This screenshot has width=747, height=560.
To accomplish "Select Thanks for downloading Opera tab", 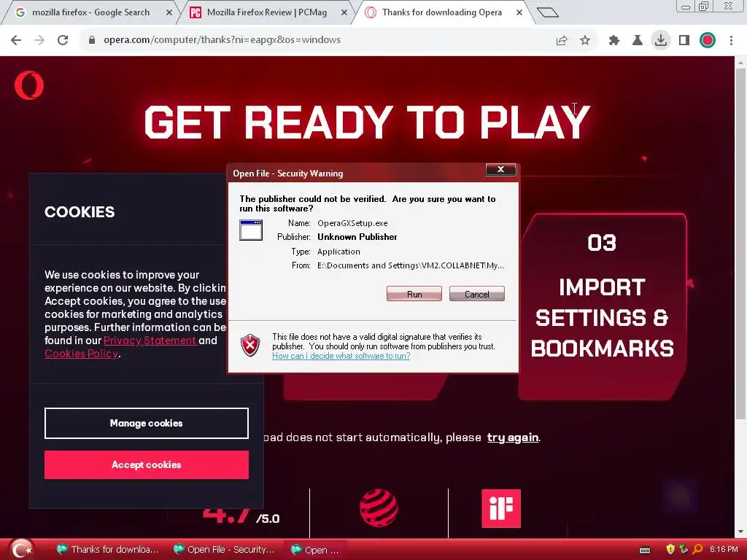I will pos(441,12).
